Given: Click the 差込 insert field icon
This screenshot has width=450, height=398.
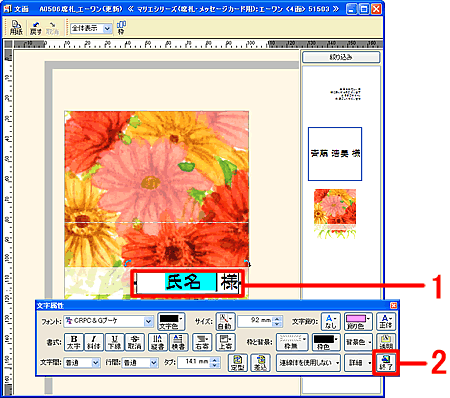Looking at the screenshot, I should pyautogui.click(x=260, y=363).
